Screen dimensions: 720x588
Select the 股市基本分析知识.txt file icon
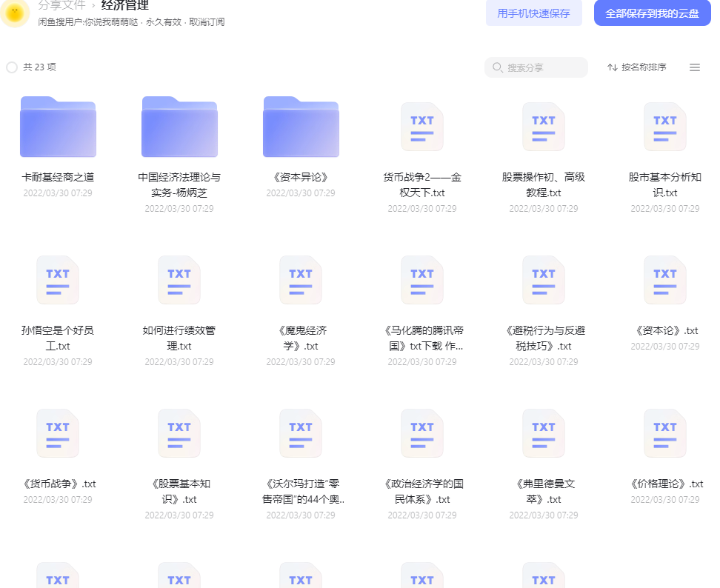(665, 127)
